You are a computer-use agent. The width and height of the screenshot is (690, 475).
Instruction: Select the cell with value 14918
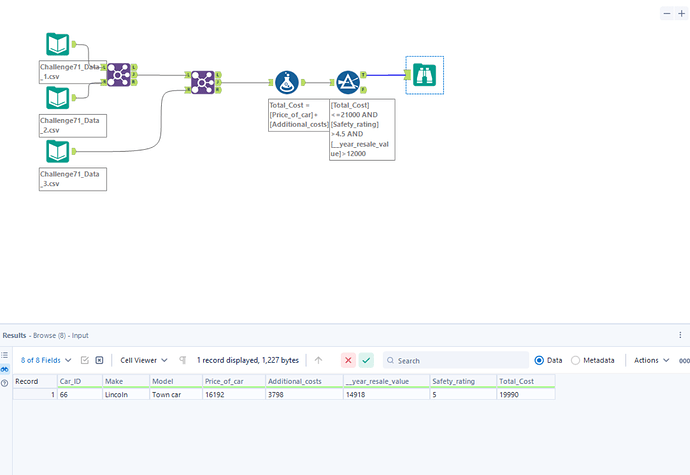click(x=386, y=394)
